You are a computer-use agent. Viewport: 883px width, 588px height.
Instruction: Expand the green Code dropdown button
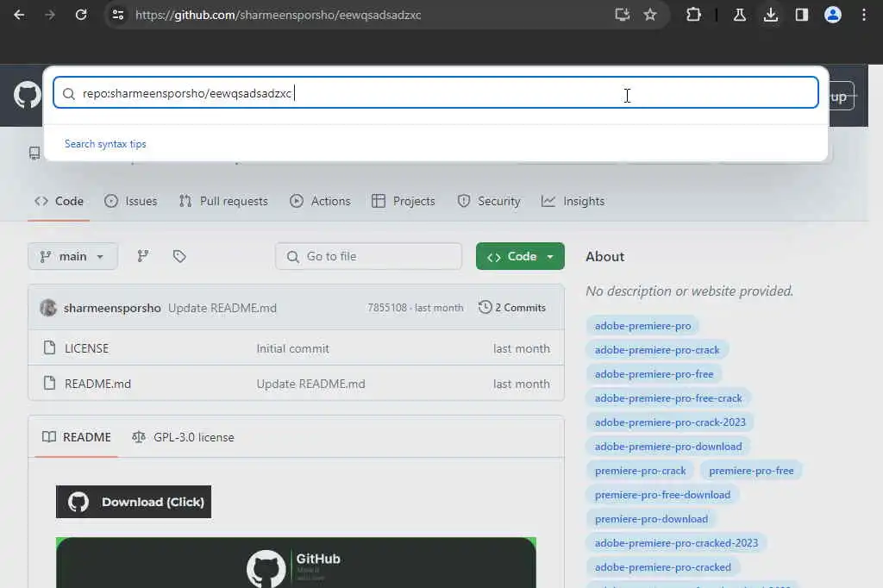point(520,256)
